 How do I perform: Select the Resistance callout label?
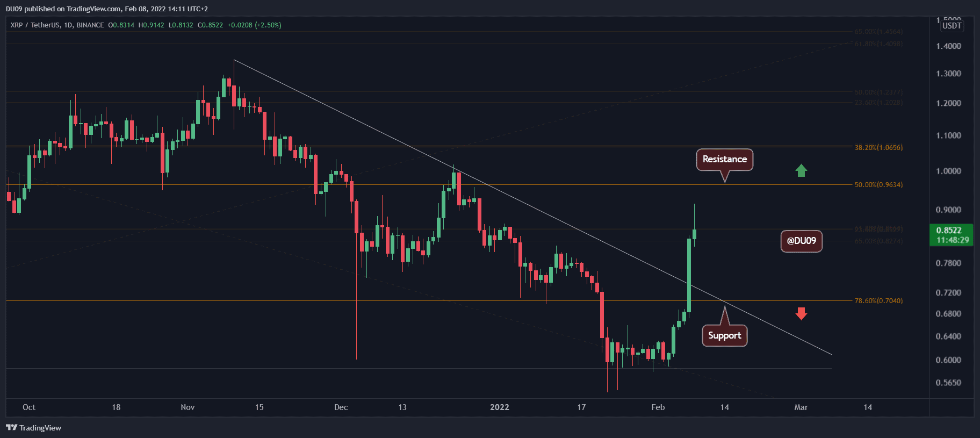coord(725,160)
